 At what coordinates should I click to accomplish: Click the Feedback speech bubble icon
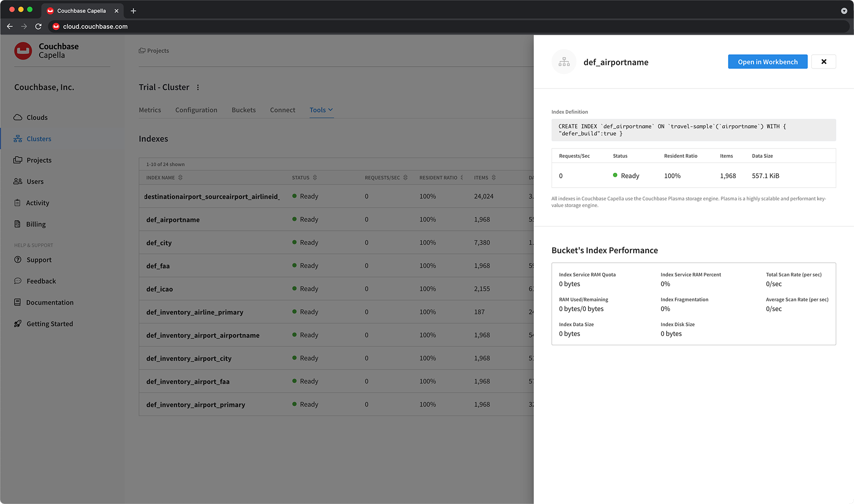point(18,281)
